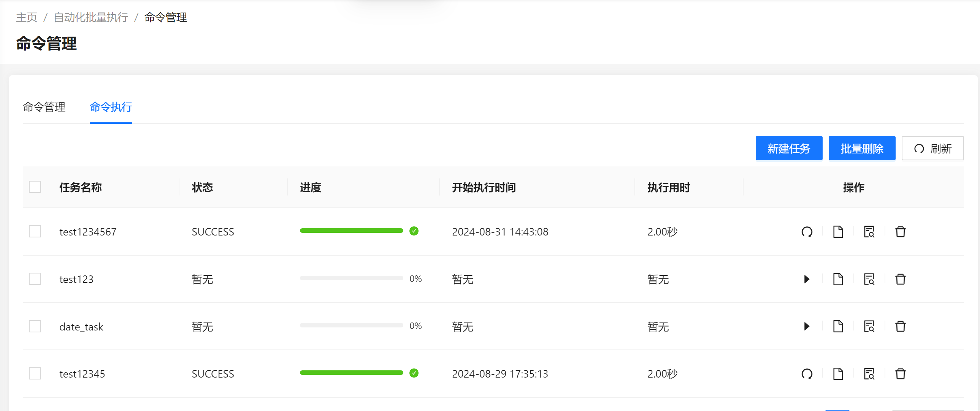This screenshot has height=411, width=980.
Task: Select the 命令执行 tab
Action: point(111,107)
